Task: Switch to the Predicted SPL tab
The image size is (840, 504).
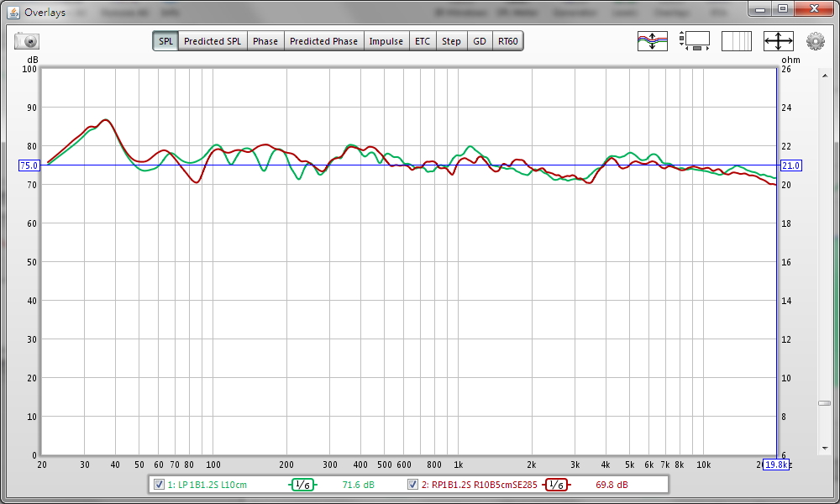Action: click(213, 41)
